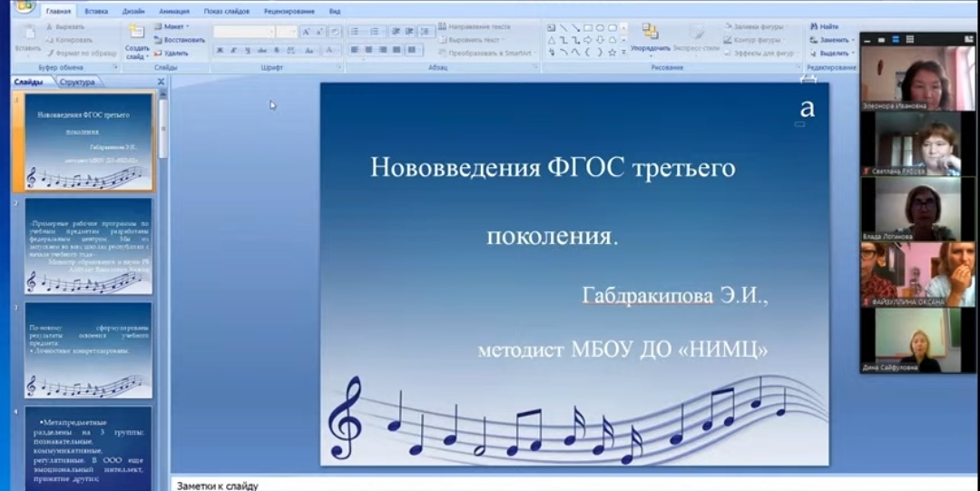Click the Найти (Find) binoculars icon
The image size is (980, 491).
click(815, 27)
